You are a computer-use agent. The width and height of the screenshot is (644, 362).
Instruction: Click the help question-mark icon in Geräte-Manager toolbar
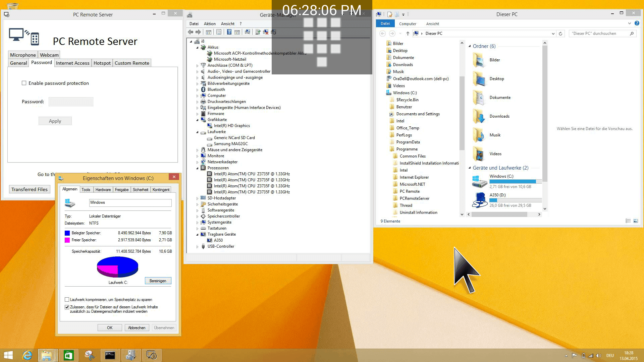click(229, 32)
